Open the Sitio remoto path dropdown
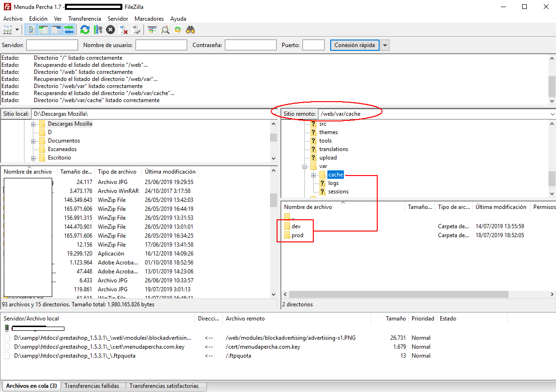This screenshot has height=392, width=556. tap(552, 114)
